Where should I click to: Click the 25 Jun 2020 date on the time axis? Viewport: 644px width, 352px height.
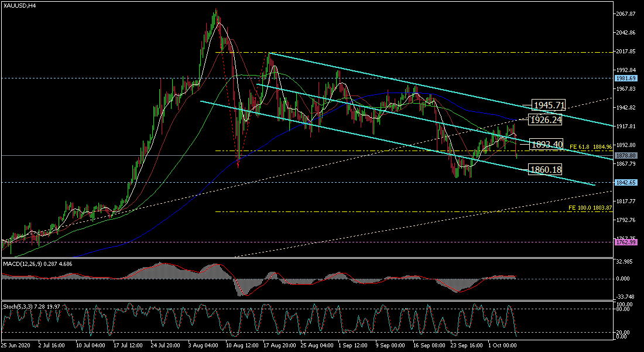(18, 346)
